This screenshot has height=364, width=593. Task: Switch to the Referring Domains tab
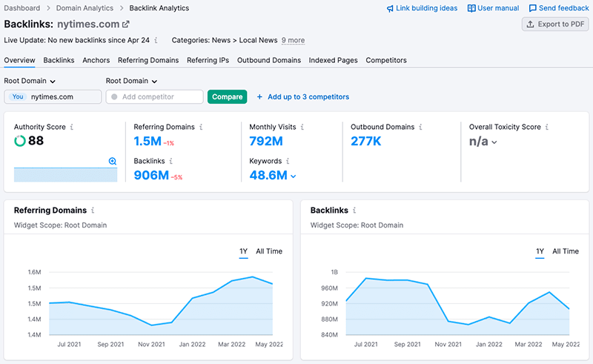point(148,60)
